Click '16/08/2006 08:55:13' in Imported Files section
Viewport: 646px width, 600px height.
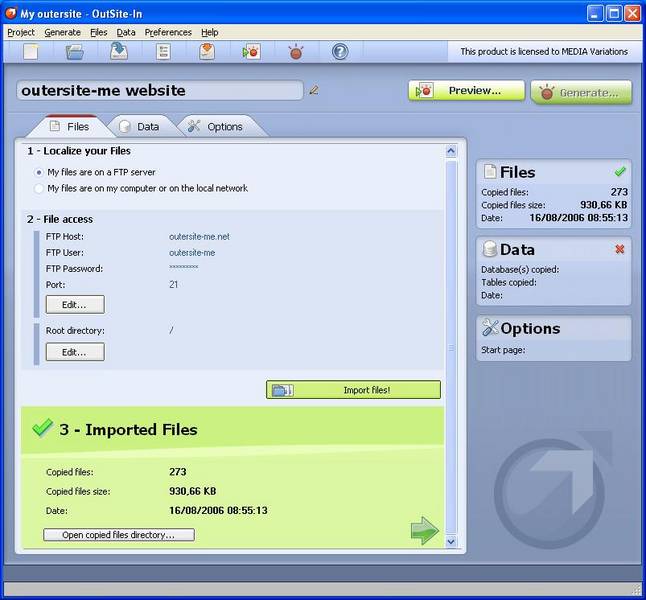218,510
